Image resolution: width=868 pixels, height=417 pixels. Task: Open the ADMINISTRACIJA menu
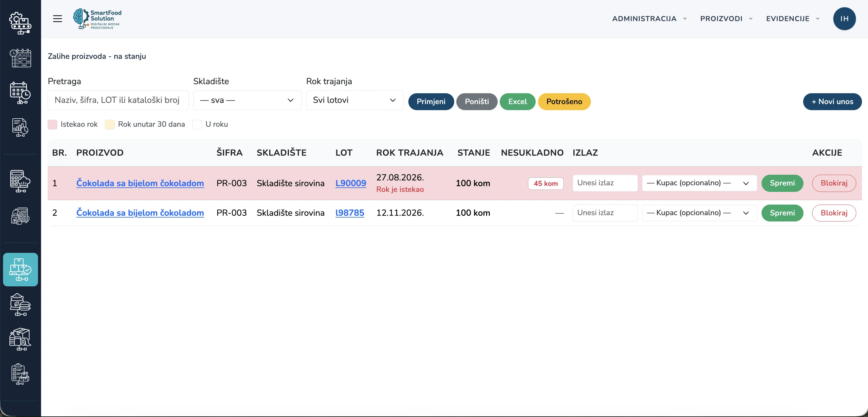pos(649,18)
